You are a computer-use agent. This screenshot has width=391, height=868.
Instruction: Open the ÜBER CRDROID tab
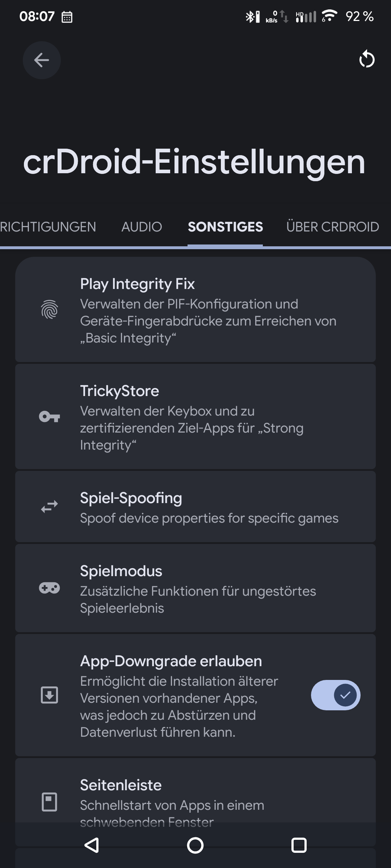[x=332, y=227]
